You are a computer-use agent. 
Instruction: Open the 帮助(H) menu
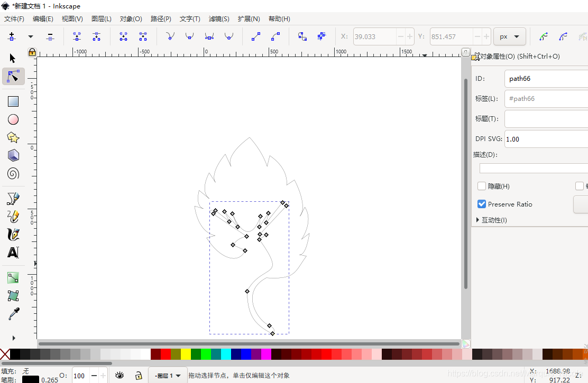[x=279, y=18]
